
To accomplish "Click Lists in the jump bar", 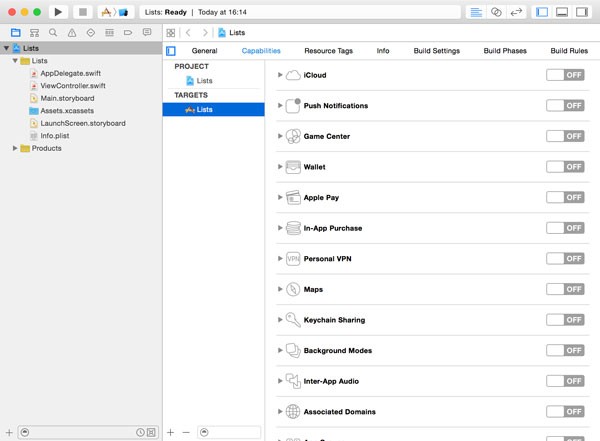I will click(x=232, y=33).
